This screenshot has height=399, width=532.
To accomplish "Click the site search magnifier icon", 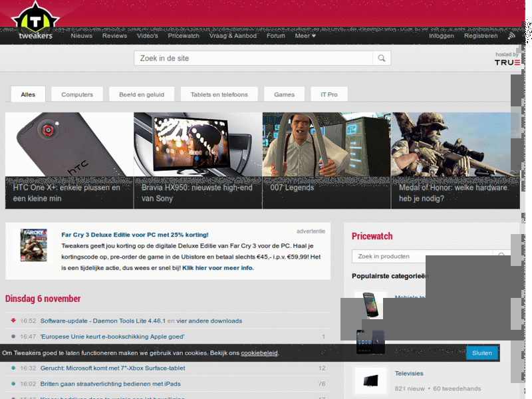I will coord(382,59).
